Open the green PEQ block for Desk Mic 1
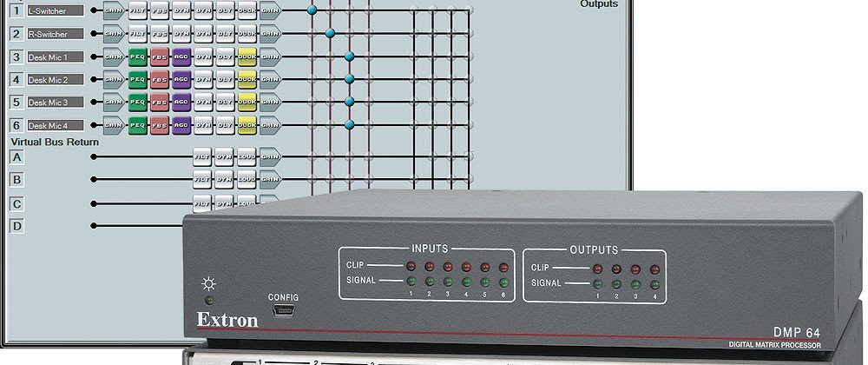Image resolution: width=868 pixels, height=365 pixels. (x=138, y=56)
